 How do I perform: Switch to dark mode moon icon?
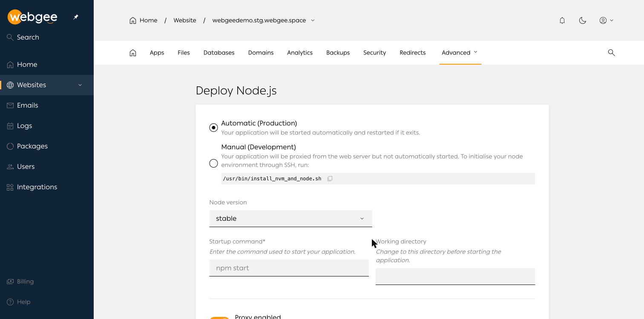point(583,20)
